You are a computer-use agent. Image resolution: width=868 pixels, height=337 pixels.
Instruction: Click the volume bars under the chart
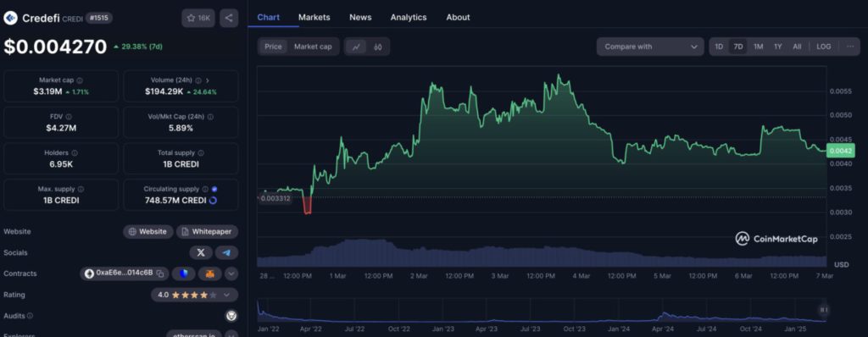542,253
